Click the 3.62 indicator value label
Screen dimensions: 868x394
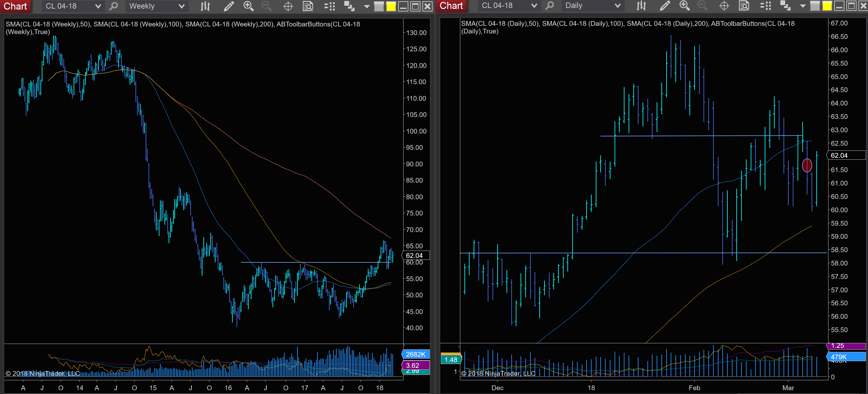(x=415, y=365)
